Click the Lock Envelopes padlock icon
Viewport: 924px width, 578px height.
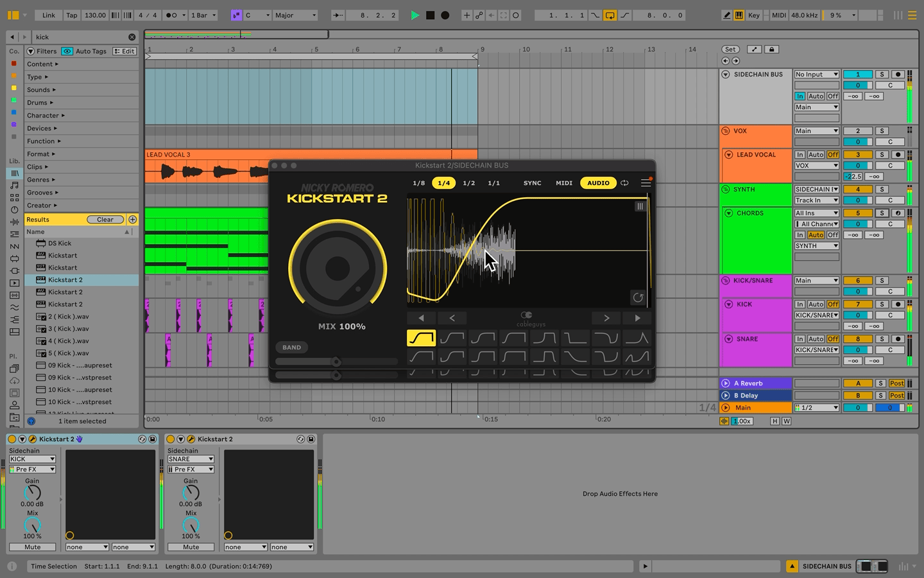(771, 49)
